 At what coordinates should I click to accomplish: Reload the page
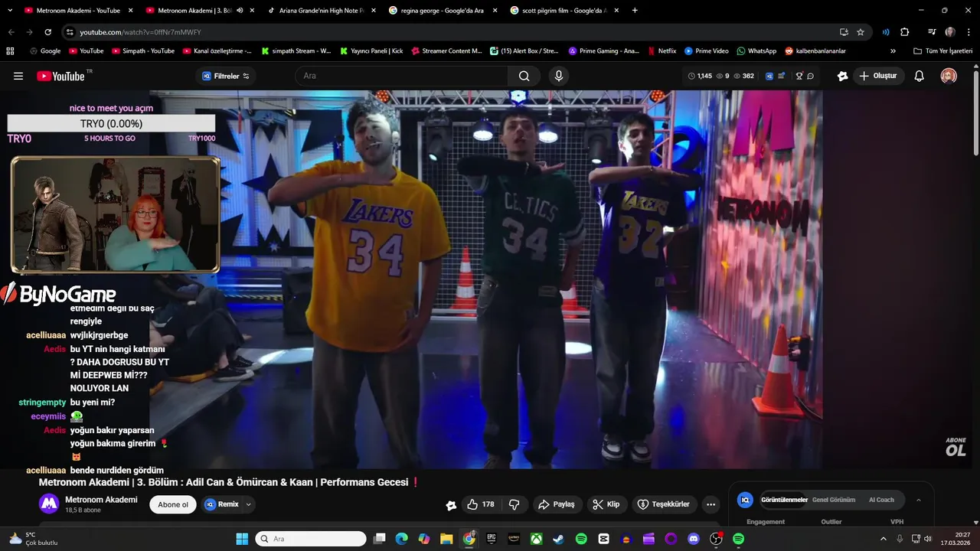[47, 32]
